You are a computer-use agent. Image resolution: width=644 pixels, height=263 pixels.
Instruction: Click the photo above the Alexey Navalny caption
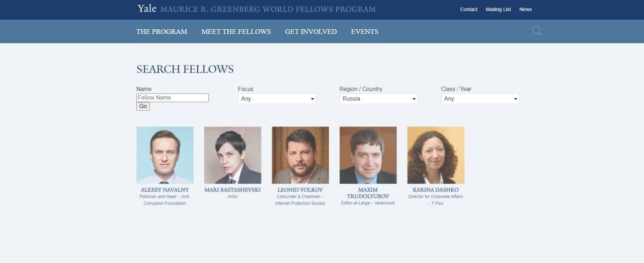tap(165, 155)
